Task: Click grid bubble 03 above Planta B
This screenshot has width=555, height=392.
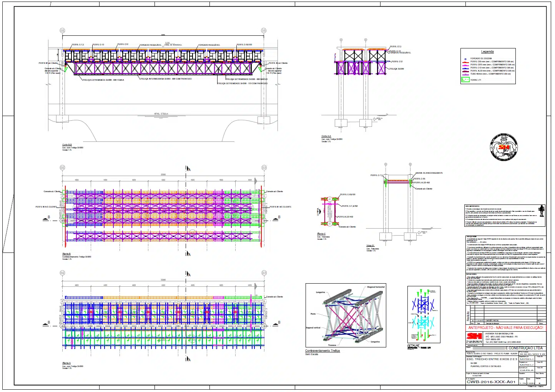Action: [264, 168]
